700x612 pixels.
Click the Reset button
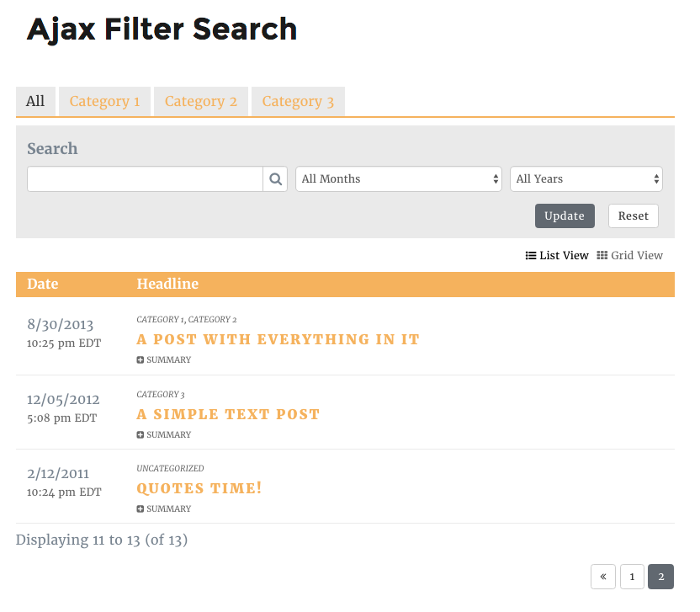[x=633, y=216]
